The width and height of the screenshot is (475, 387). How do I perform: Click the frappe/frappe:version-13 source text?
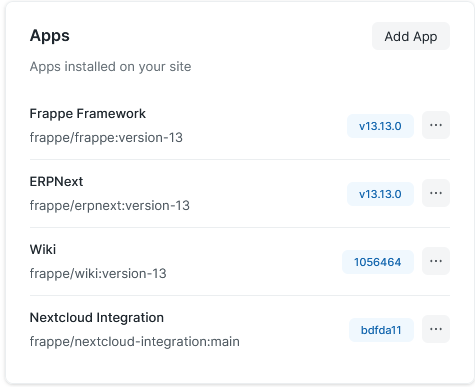pyautogui.click(x=106, y=137)
